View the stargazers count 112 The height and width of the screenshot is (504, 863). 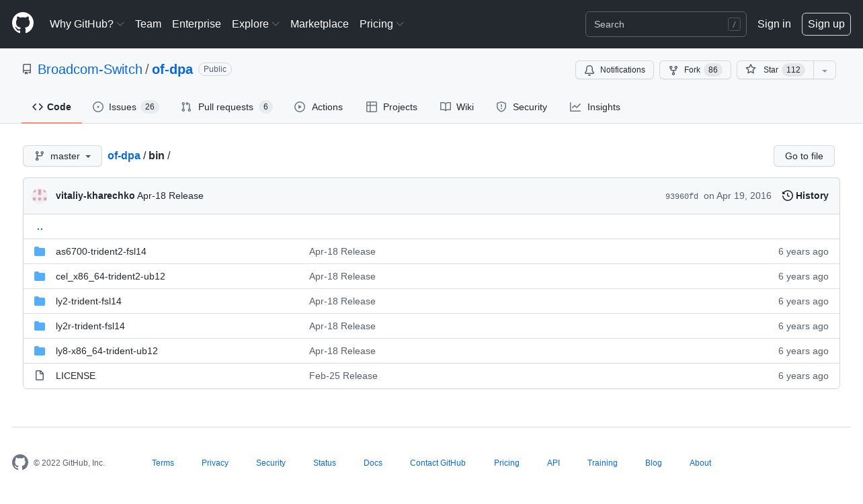pos(793,70)
